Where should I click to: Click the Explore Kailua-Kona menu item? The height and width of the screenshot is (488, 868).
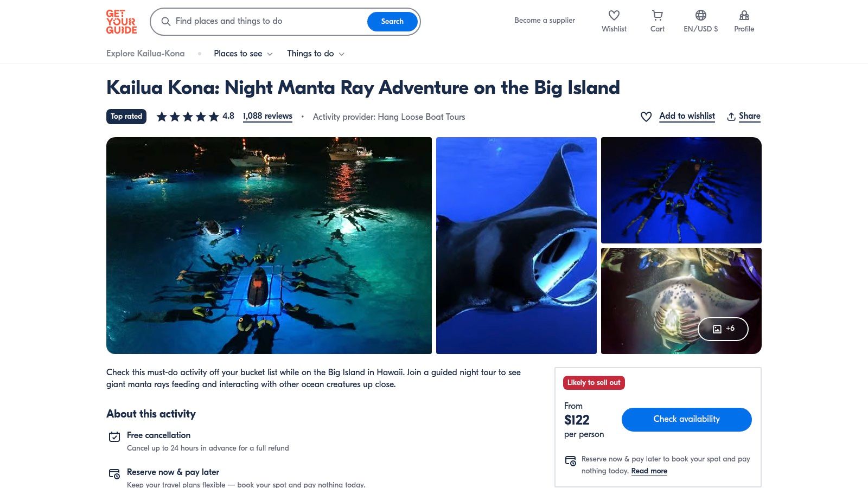[145, 54]
